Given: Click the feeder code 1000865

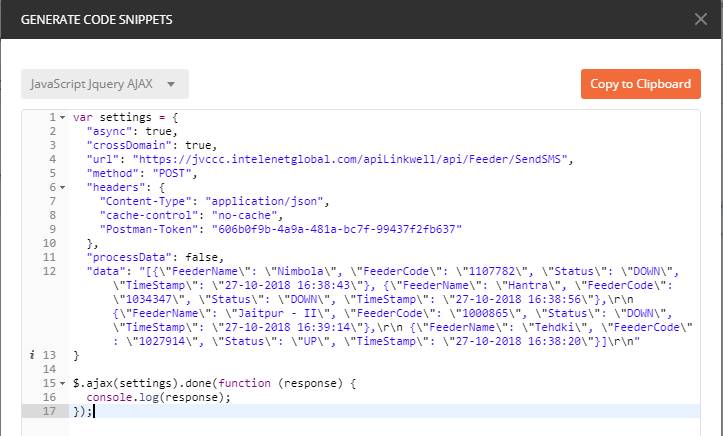Looking at the screenshot, I should point(485,313).
